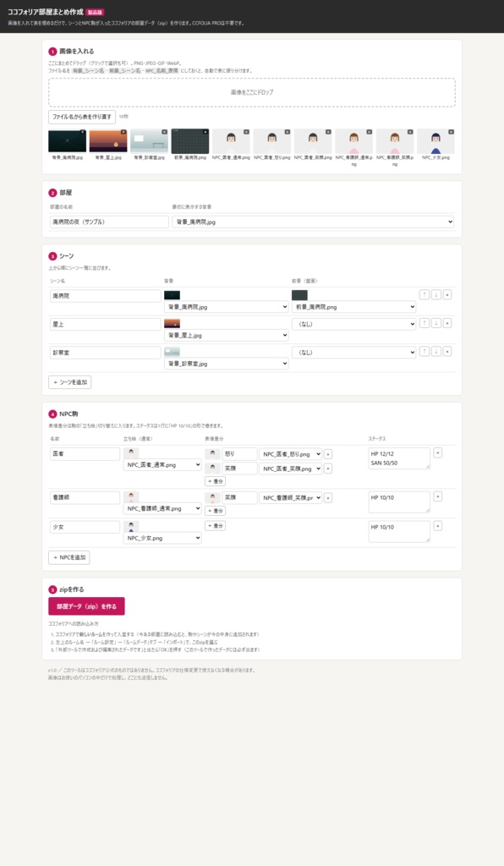Click the 背景_屋上.jpg sunset thumbnail
Screen dimensions: 504x866
[108, 141]
